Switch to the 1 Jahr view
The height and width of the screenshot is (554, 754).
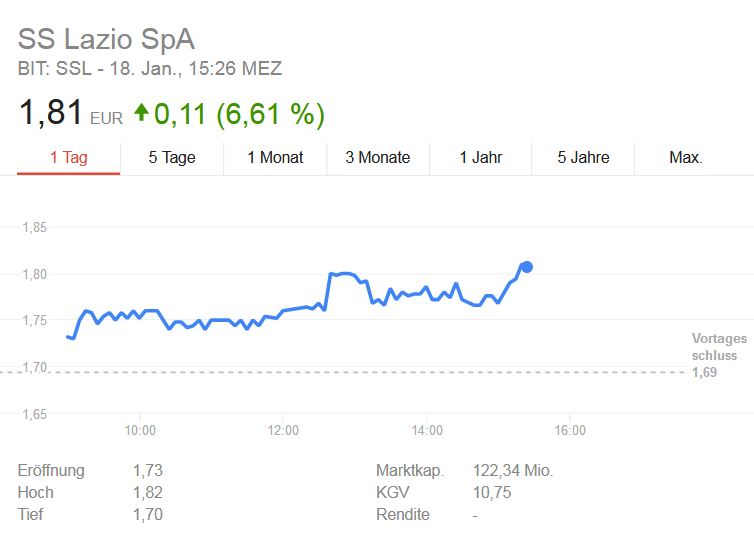(x=480, y=157)
